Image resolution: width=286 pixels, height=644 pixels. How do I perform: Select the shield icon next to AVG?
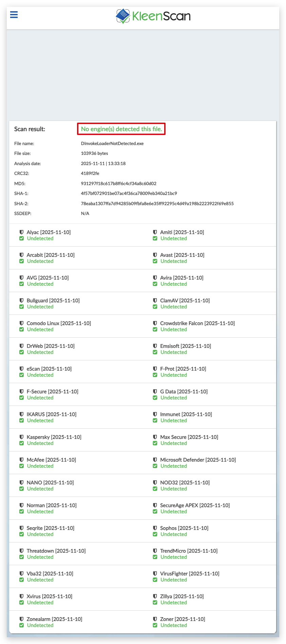pyautogui.click(x=21, y=278)
